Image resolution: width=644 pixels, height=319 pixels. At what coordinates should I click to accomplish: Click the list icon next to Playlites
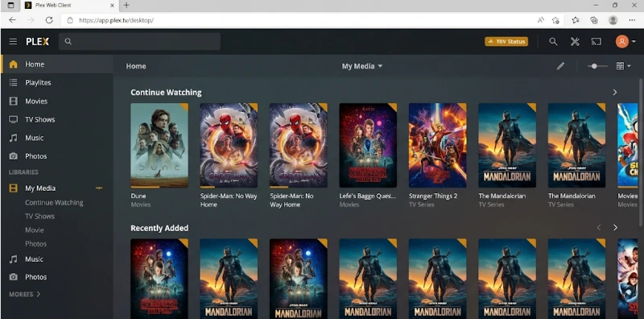(x=14, y=83)
